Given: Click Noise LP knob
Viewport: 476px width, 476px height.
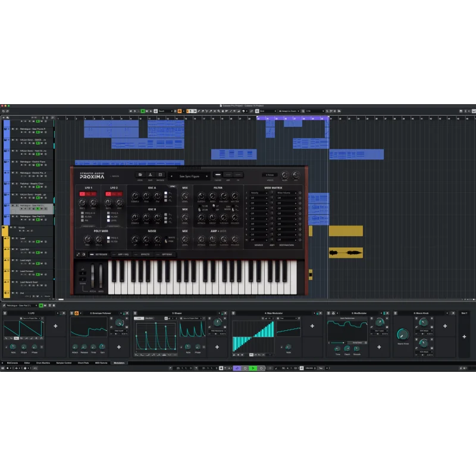Looking at the screenshot, I should pos(135,239).
